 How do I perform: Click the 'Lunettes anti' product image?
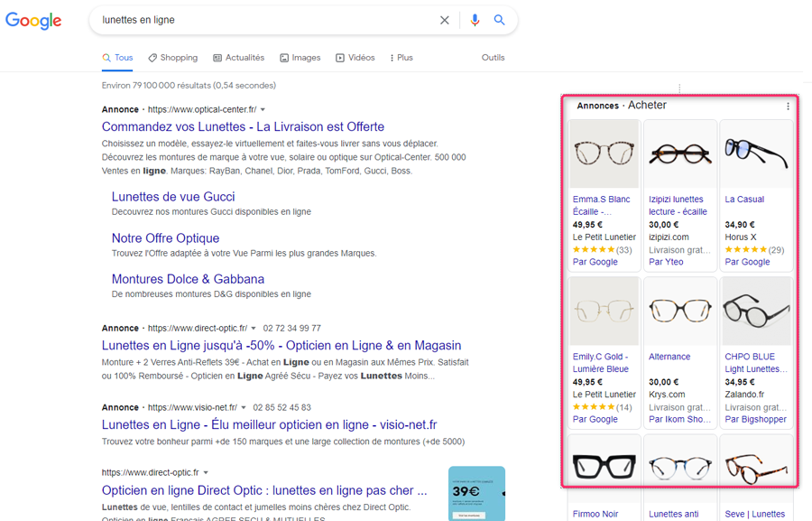tap(680, 468)
